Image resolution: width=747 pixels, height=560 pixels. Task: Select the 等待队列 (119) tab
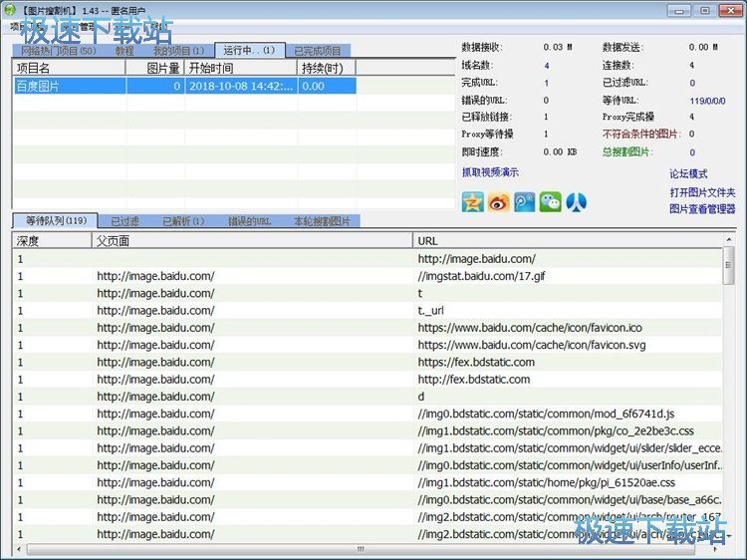(x=56, y=220)
